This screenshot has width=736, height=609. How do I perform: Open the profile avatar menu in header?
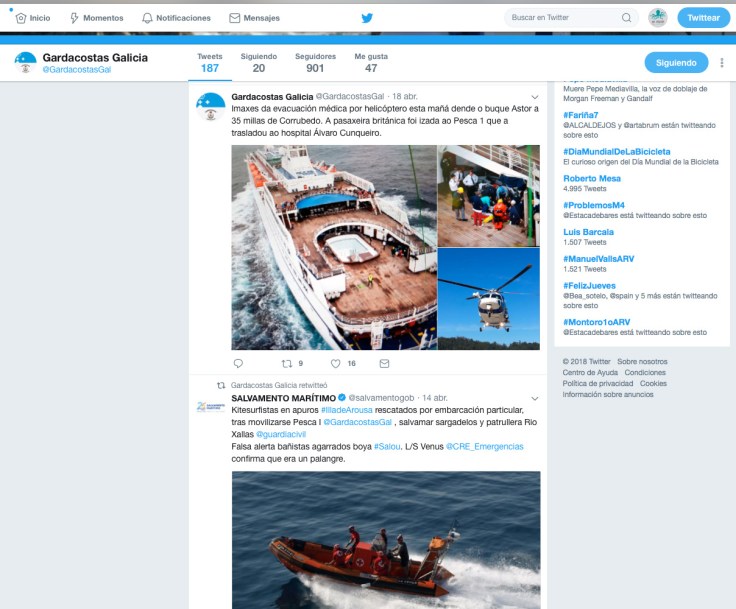657,18
